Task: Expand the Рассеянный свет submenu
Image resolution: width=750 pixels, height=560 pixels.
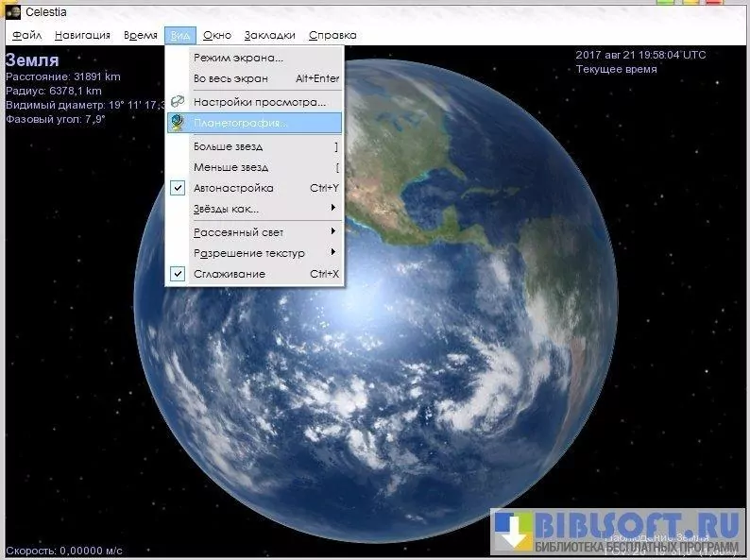Action: click(332, 232)
